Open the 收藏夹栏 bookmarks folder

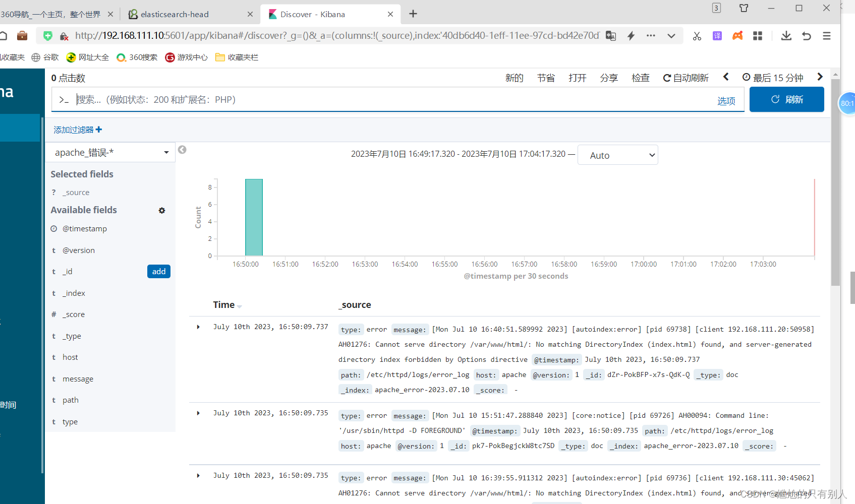237,57
